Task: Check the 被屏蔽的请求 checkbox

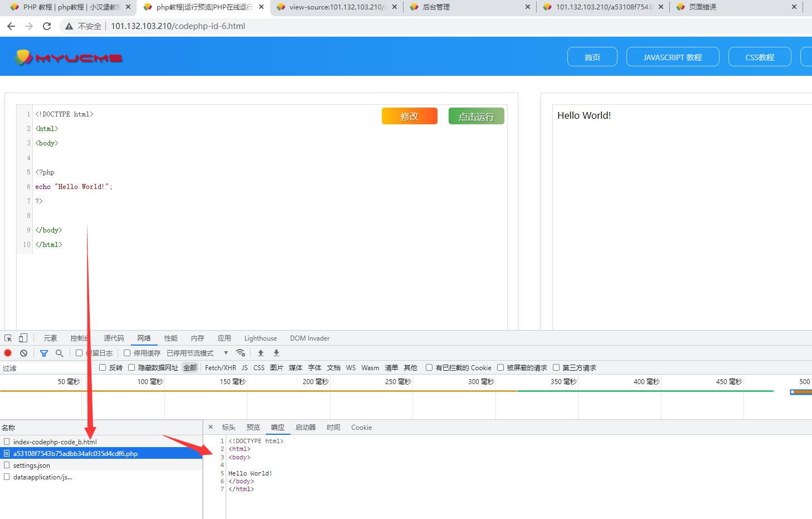Action: [x=500, y=367]
